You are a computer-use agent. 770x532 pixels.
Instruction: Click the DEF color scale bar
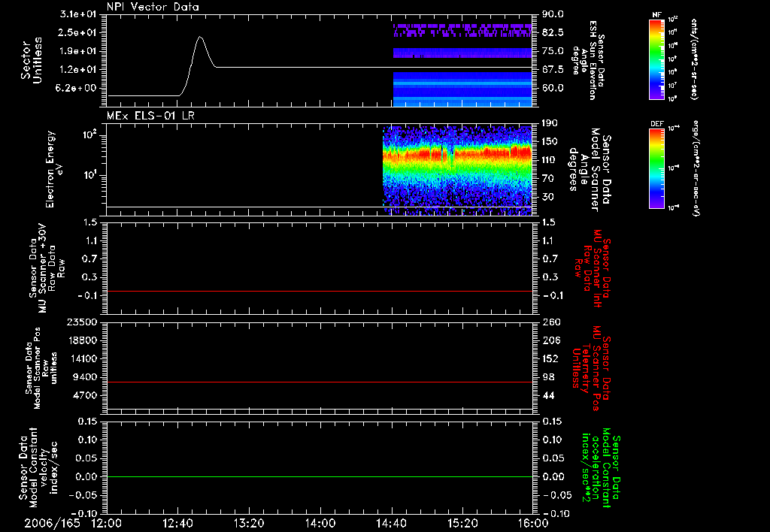click(x=656, y=168)
